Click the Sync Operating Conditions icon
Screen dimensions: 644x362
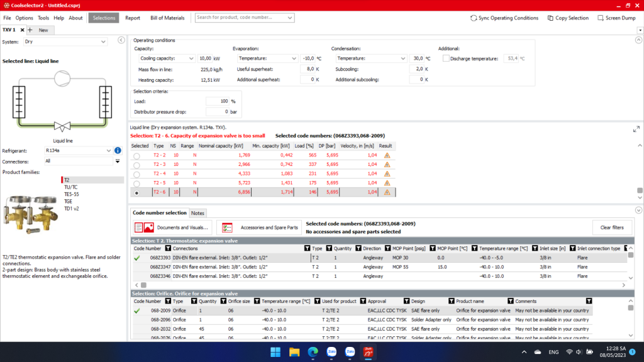click(x=474, y=18)
